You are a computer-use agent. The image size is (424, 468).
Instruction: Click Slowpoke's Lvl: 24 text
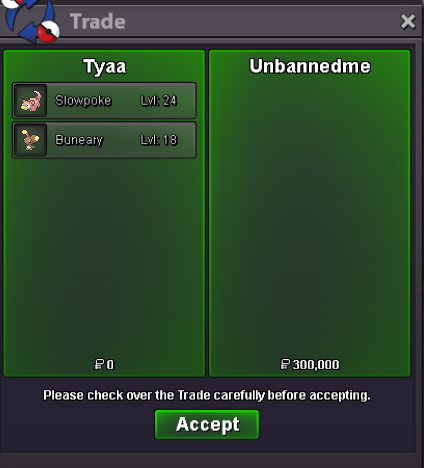click(x=158, y=101)
